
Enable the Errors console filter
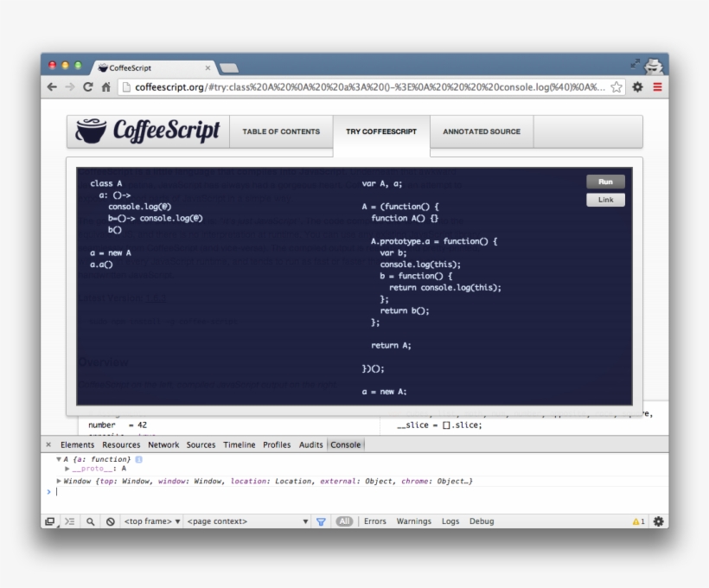point(374,521)
